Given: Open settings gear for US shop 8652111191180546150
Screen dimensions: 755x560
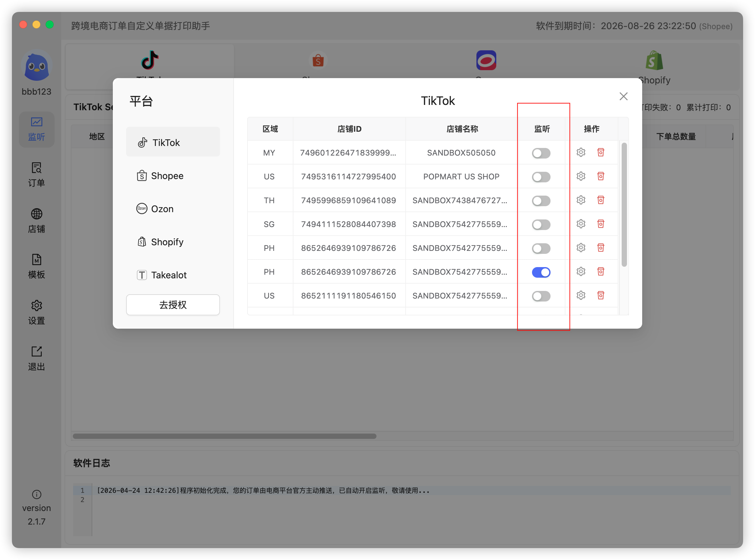Looking at the screenshot, I should point(581,296).
